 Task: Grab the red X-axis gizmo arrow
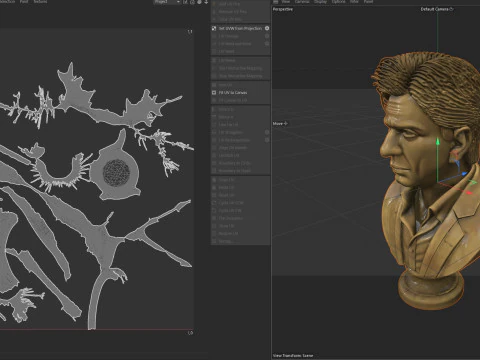(x=469, y=192)
